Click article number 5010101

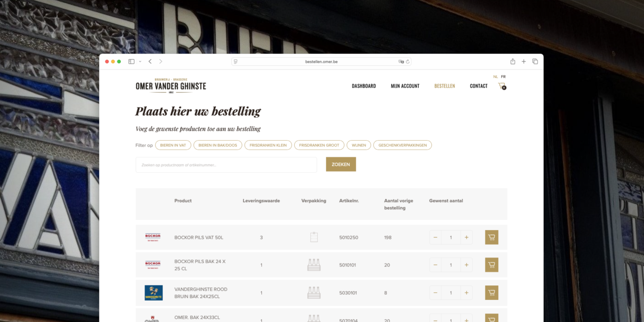tap(347, 265)
